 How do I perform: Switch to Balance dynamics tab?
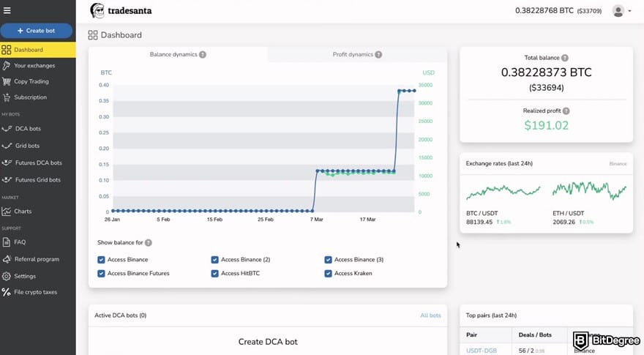coord(178,54)
